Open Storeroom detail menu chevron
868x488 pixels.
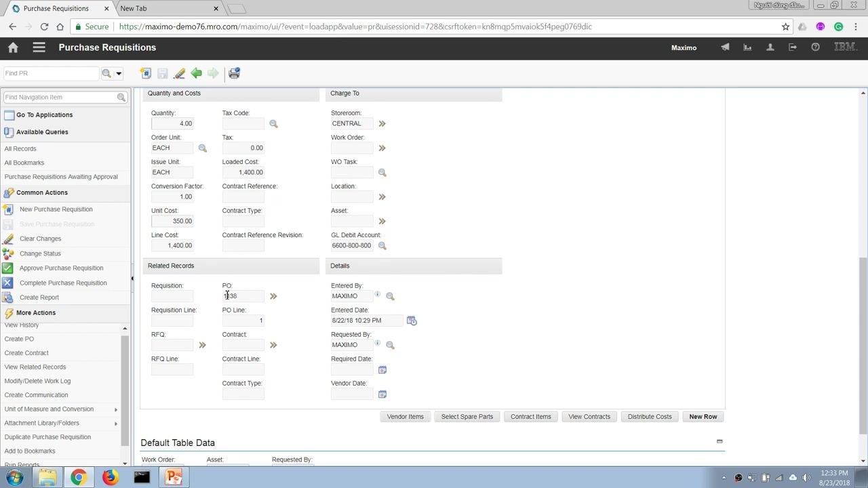point(382,124)
